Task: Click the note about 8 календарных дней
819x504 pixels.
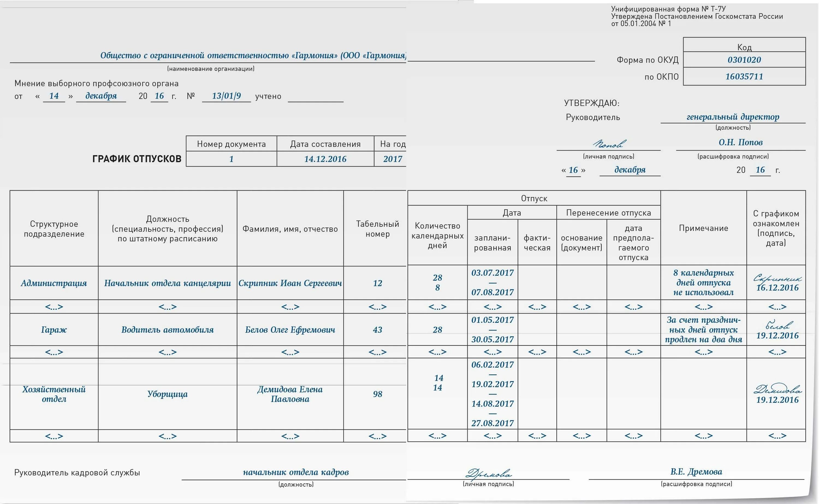Action: point(703,282)
